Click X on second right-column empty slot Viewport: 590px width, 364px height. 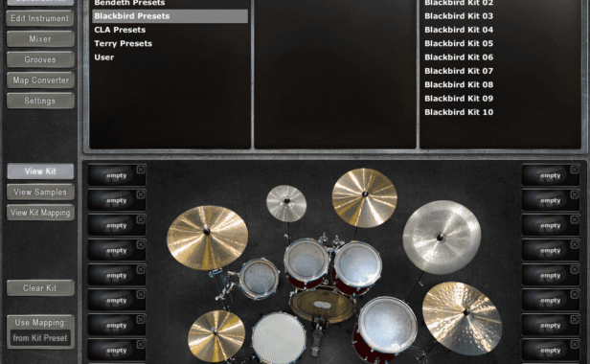click(575, 194)
